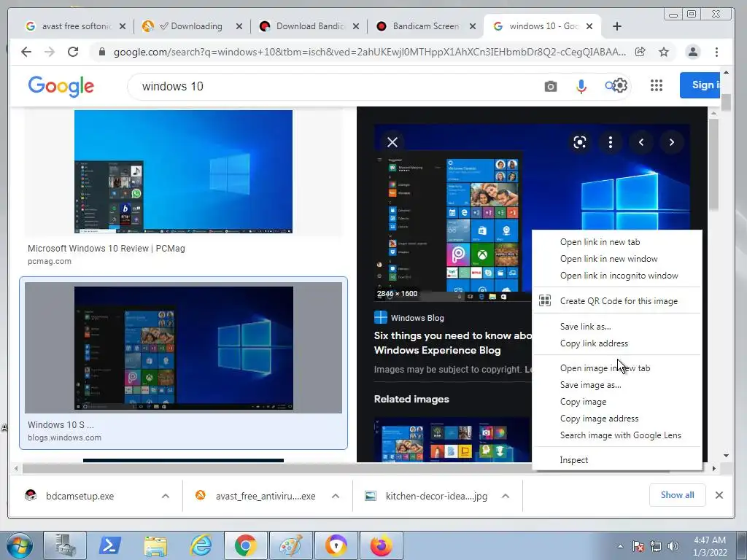Click the windows 10 search input field

(x=333, y=86)
